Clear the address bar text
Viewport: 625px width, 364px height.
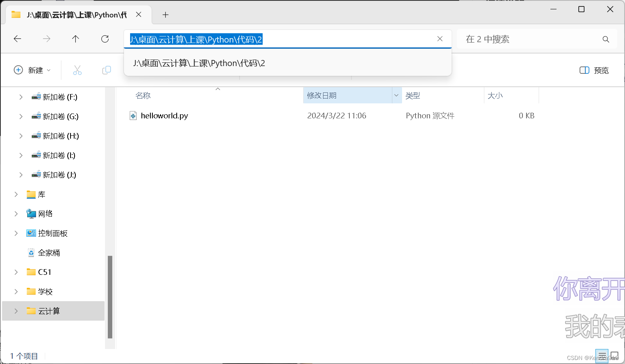tap(440, 39)
